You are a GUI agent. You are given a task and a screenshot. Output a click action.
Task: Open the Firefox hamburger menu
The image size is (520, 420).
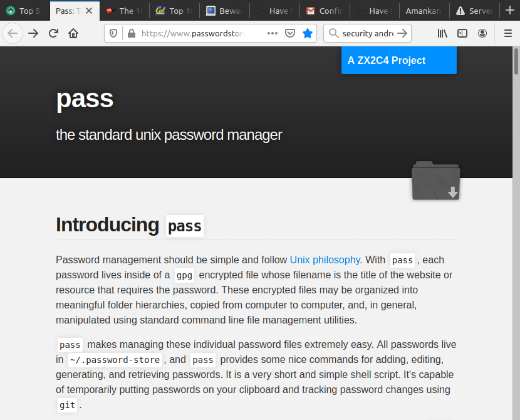coord(507,33)
